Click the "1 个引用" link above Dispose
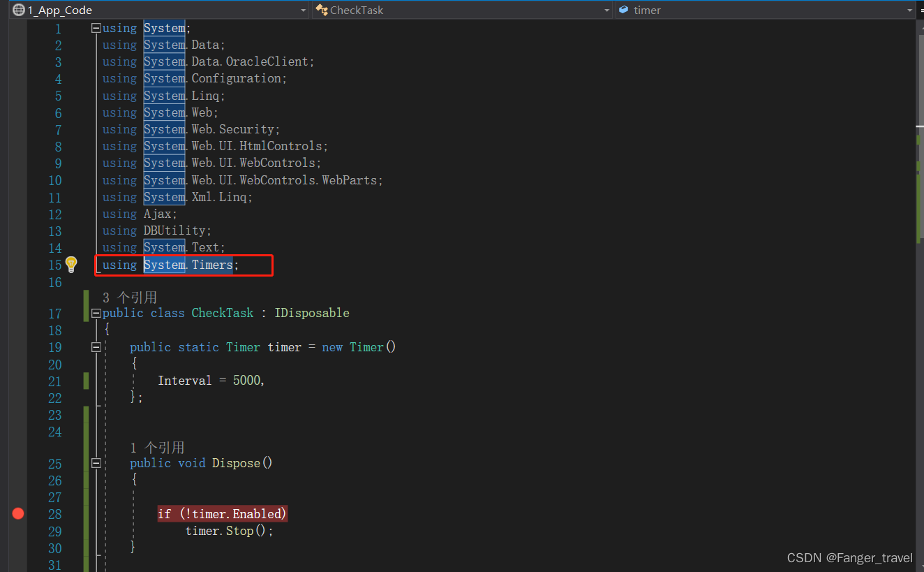The image size is (924, 572). pos(158,447)
